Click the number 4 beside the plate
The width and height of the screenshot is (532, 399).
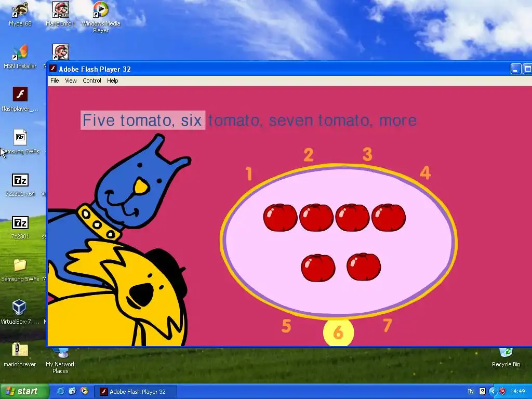(x=425, y=172)
